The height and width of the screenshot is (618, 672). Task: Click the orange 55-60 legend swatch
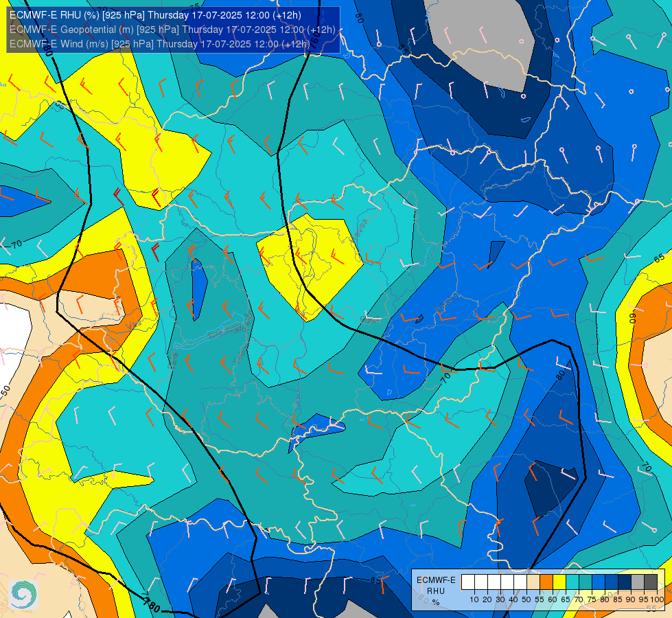click(546, 582)
